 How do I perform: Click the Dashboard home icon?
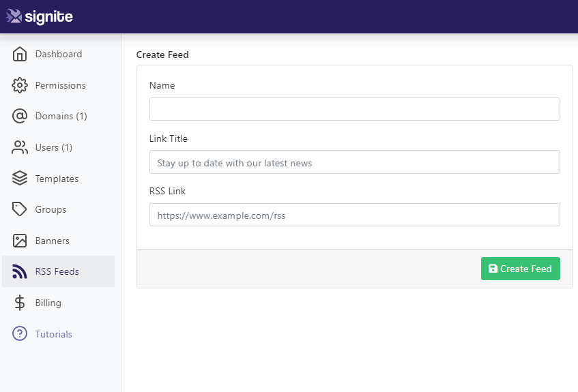click(20, 54)
